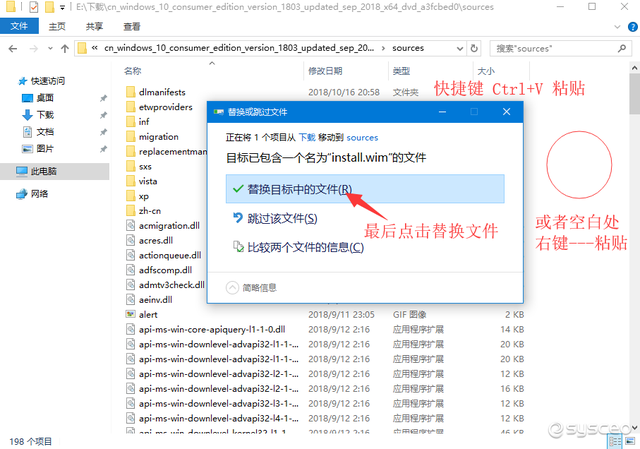Viewport: 640px width, 449px height.
Task: Click the scrollbar up arrow
Action: pyautogui.click(x=635, y=68)
